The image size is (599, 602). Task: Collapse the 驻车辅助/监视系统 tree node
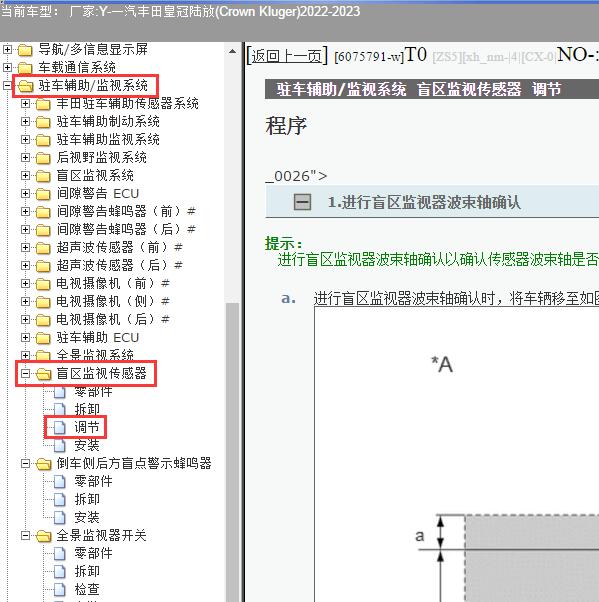pyautogui.click(x=7, y=85)
